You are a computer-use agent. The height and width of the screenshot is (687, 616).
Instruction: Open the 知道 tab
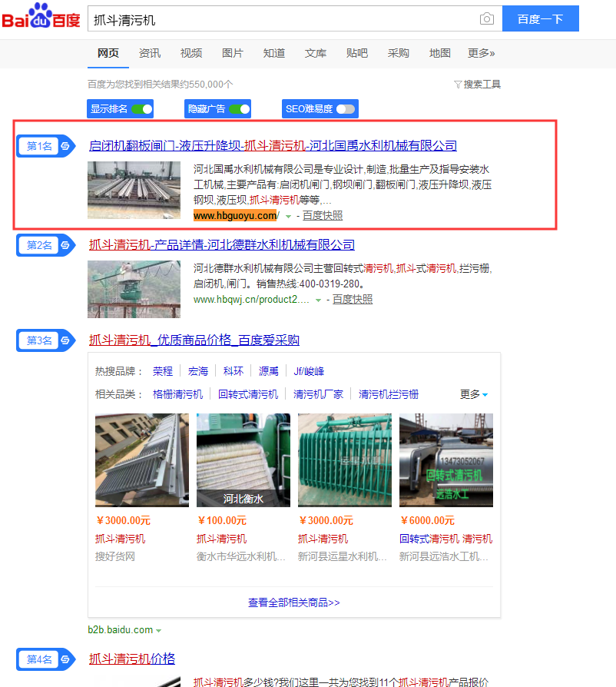pos(274,53)
